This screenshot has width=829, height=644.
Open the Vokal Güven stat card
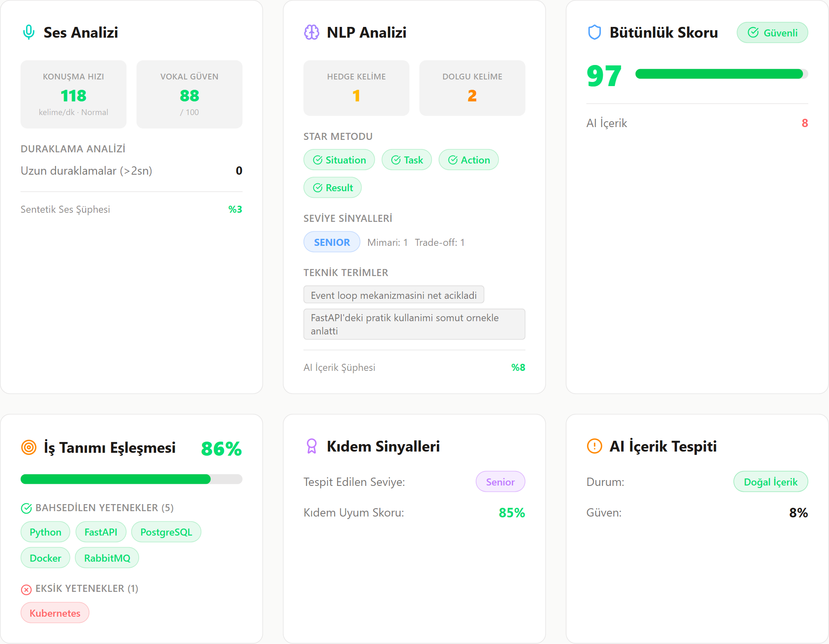pyautogui.click(x=189, y=94)
